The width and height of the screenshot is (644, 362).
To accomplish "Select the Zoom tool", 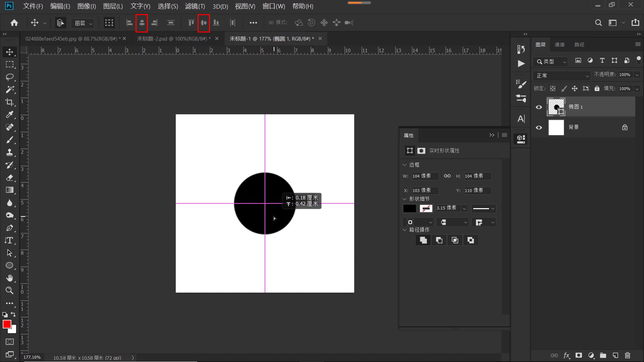I will 9,291.
